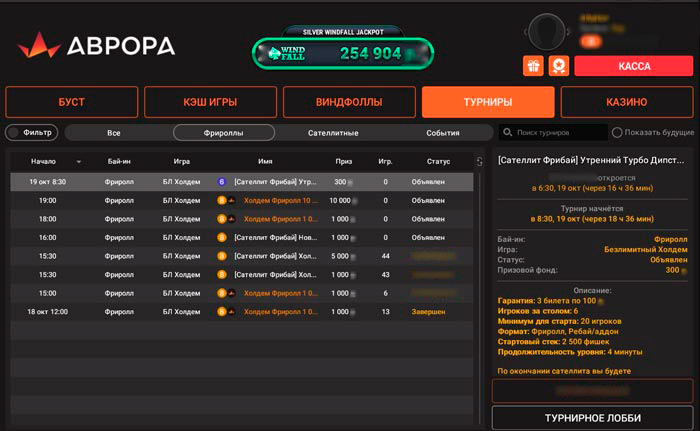Sort by the Приз column header
The width and height of the screenshot is (700, 431).
[x=344, y=161]
